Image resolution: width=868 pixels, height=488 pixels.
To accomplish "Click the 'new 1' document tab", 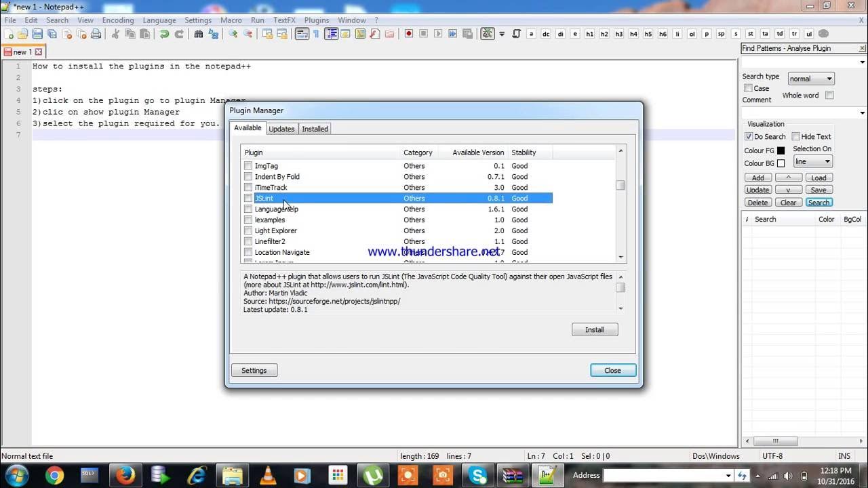I will [22, 52].
